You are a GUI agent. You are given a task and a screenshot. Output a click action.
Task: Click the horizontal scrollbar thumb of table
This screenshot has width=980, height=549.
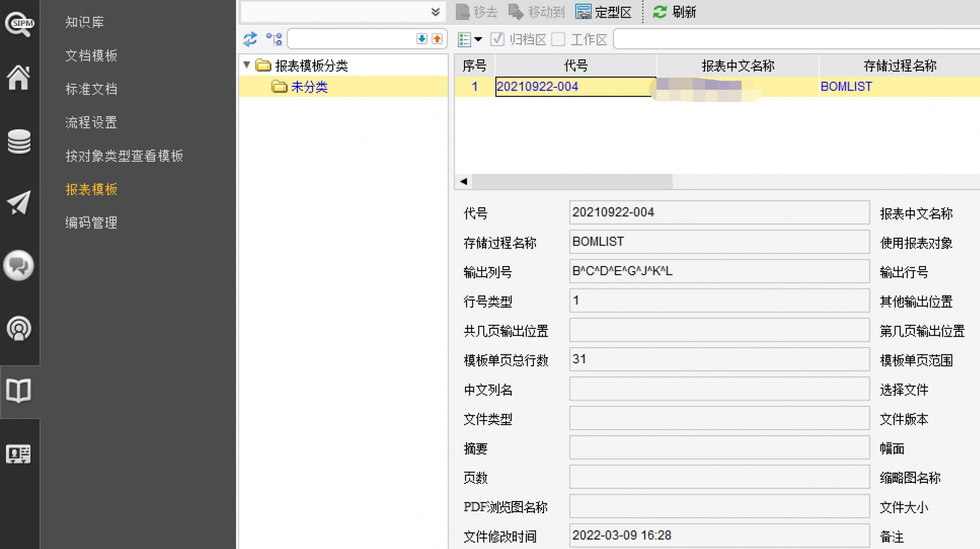(572, 181)
